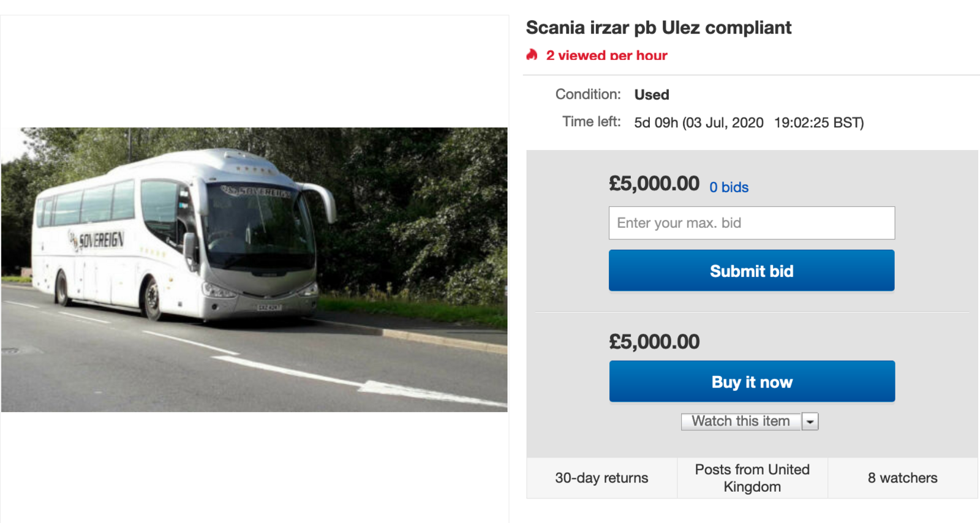This screenshot has width=980, height=523.
Task: Click the 'Used' condition value
Action: coord(651,95)
